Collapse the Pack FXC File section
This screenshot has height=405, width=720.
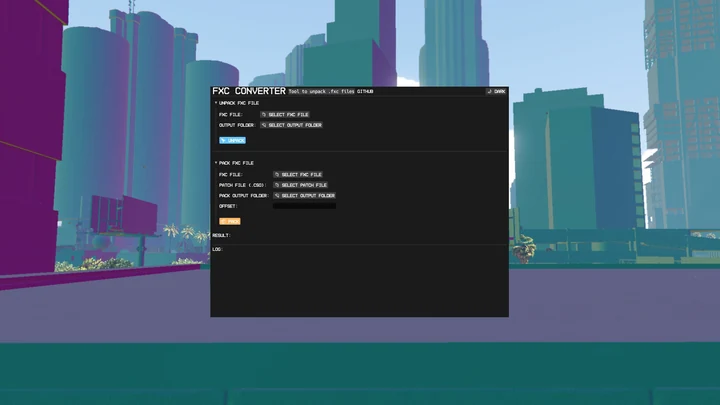234,163
